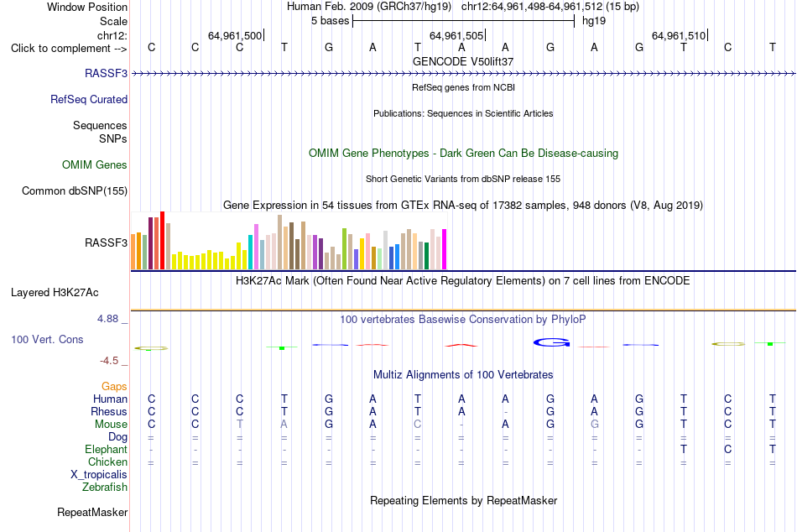Click the Sequences track label

100,125
